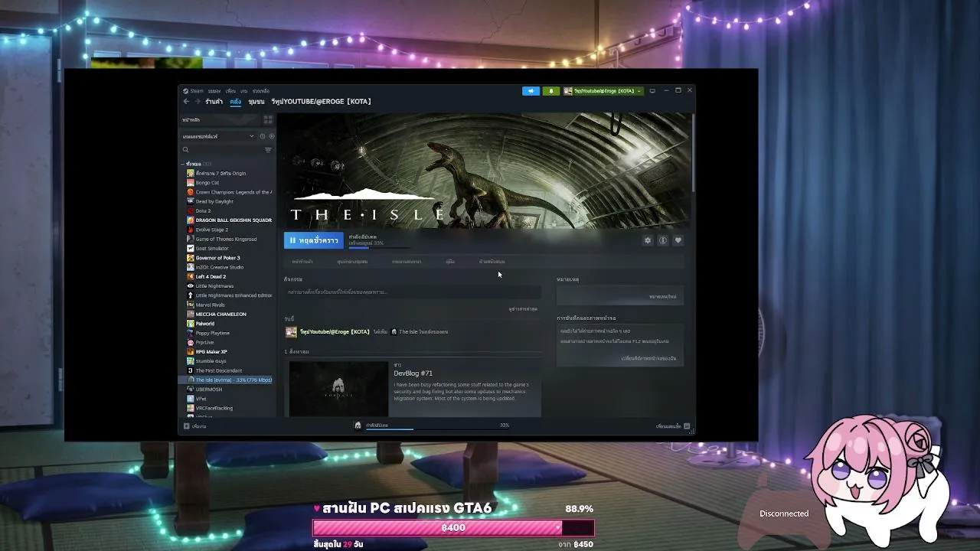Go to the ชุมชน community tab
Image resolution: width=980 pixels, height=551 pixels.
click(x=256, y=101)
